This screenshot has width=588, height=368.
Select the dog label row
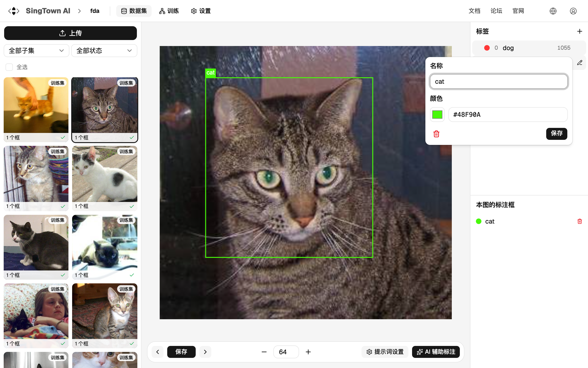point(529,48)
